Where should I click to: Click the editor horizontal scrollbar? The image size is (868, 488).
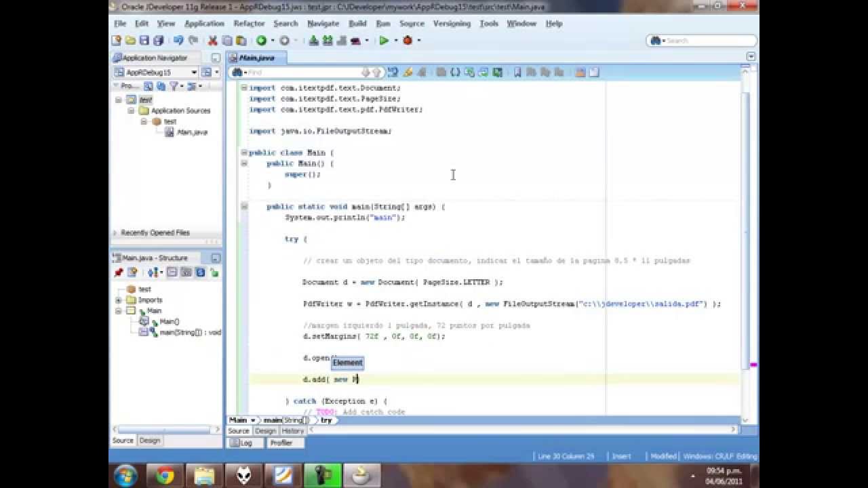(x=522, y=430)
